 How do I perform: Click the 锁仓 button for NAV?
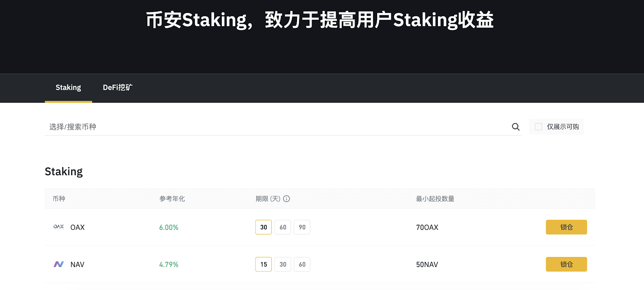[x=566, y=264]
